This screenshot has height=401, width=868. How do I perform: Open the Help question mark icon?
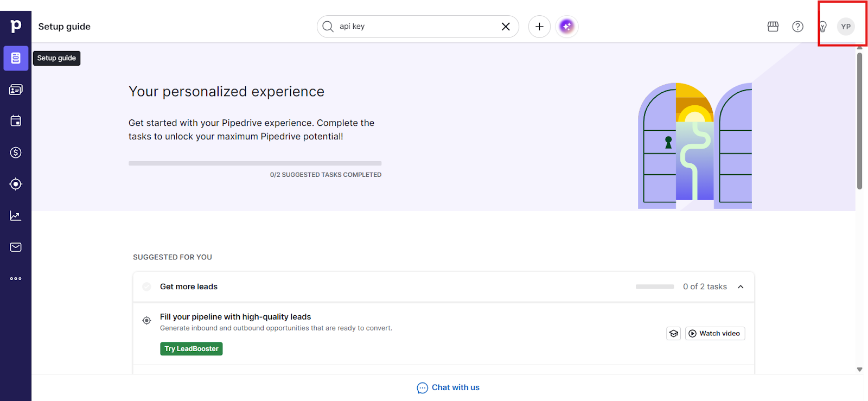pyautogui.click(x=797, y=27)
